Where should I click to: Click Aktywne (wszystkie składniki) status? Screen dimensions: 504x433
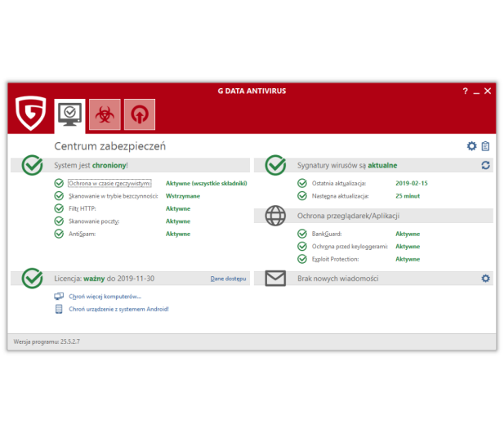click(x=207, y=183)
